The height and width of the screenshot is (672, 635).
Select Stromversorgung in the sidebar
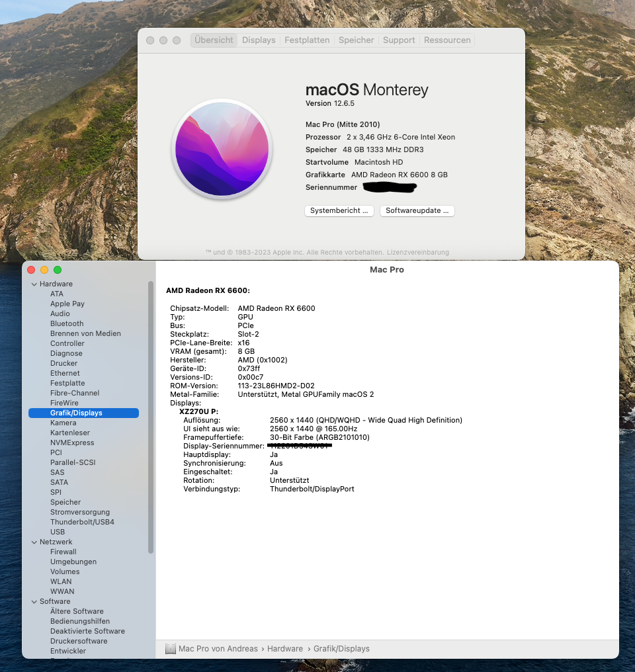pos(79,512)
